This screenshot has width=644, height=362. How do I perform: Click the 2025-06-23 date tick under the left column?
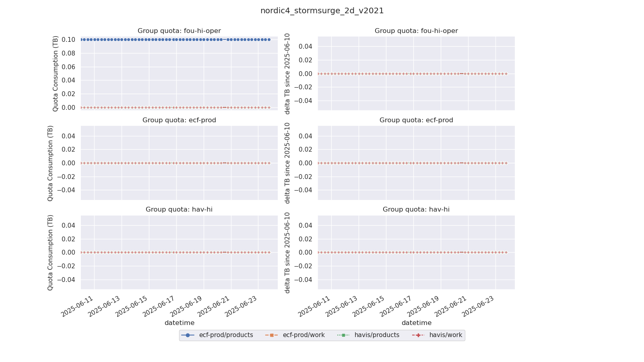coord(242,306)
